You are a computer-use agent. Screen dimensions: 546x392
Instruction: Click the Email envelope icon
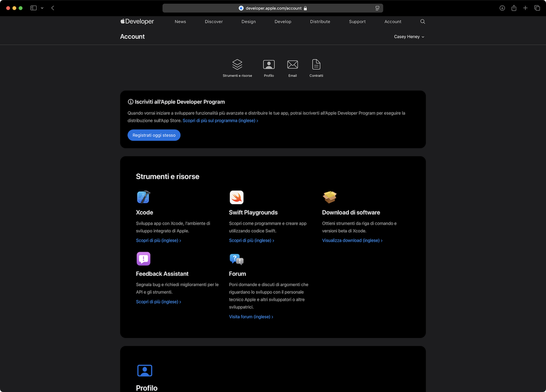pos(292,64)
